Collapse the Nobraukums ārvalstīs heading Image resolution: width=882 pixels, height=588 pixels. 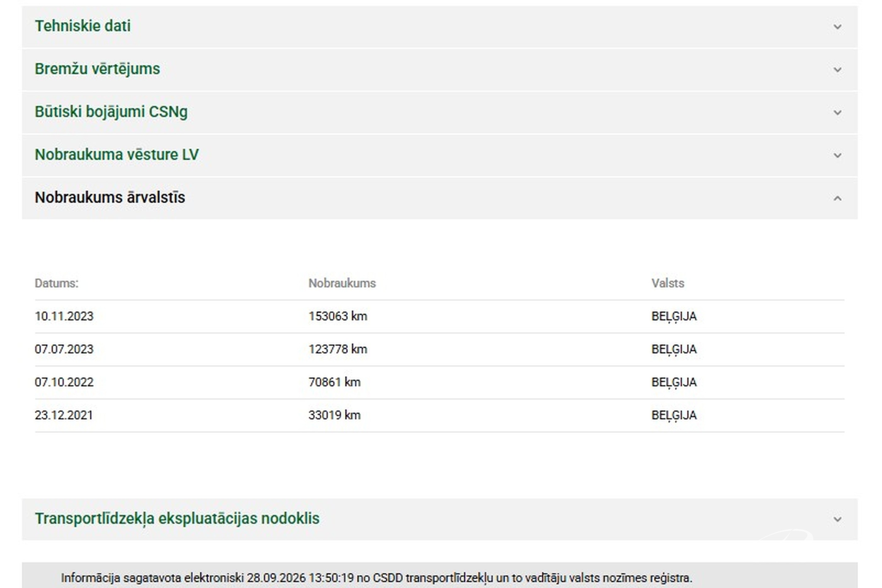110,197
